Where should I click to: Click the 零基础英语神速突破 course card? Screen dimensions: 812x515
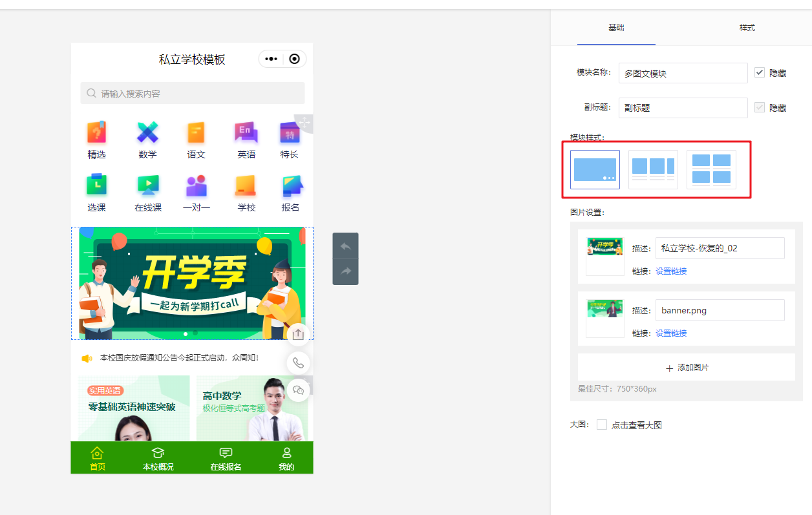click(x=134, y=408)
